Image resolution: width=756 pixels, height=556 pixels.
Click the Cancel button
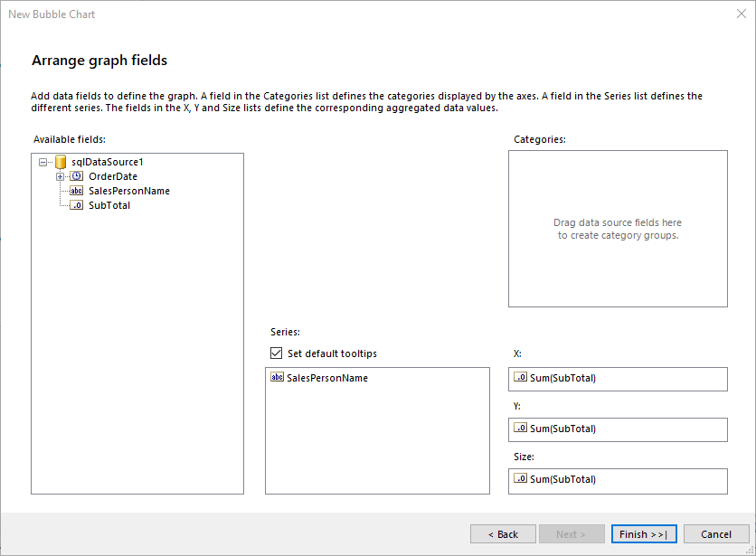[716, 533]
